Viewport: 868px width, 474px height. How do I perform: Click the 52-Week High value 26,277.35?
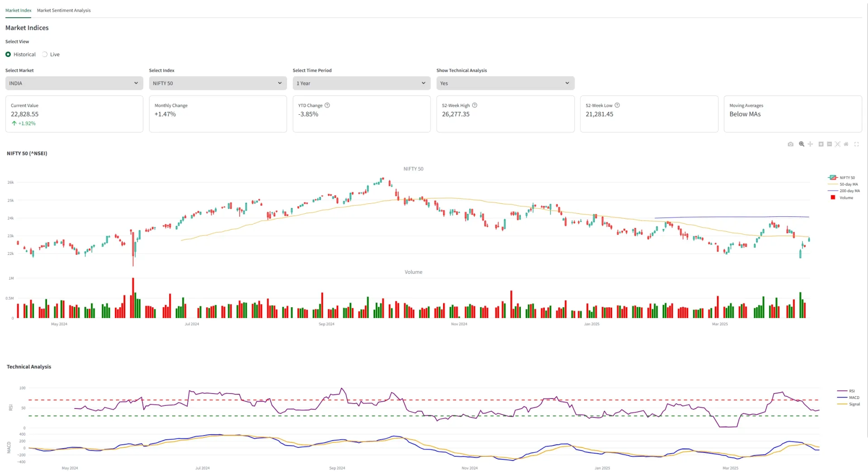point(456,114)
